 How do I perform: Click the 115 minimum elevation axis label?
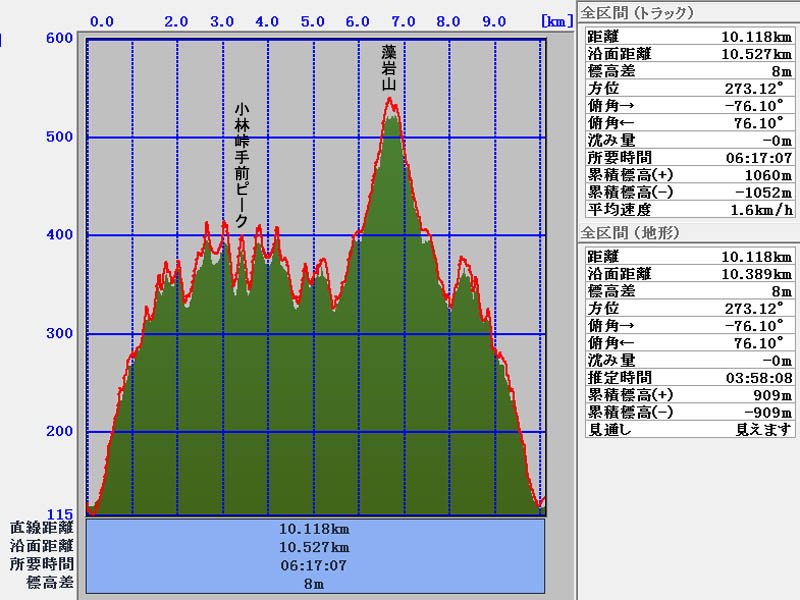[59, 514]
